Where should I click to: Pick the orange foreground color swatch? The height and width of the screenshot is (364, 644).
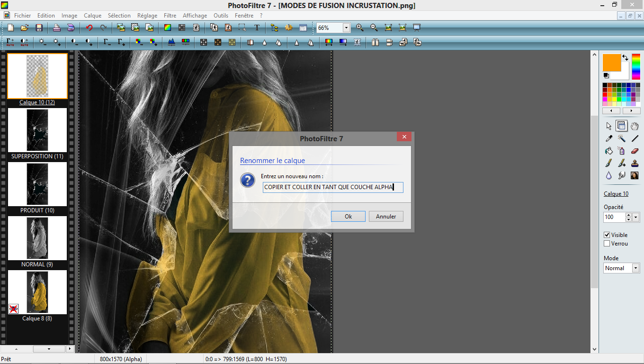click(x=611, y=62)
